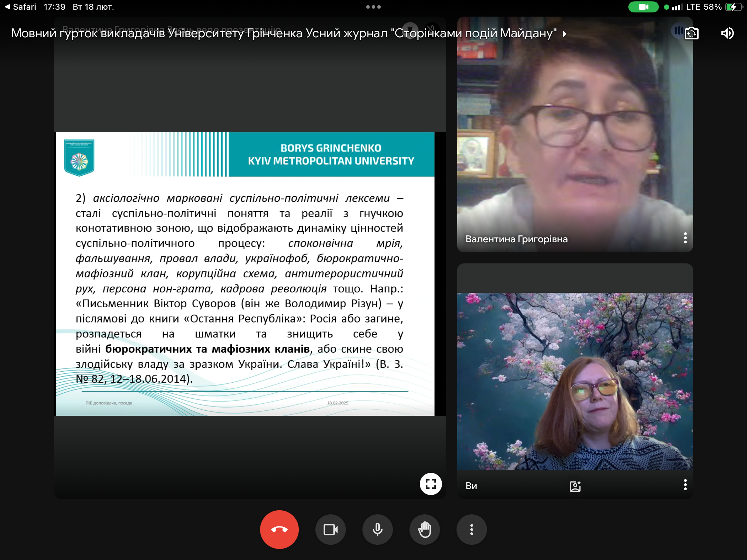Tap the fullscreen presentation button
This screenshot has height=560, width=747.
[x=431, y=484]
